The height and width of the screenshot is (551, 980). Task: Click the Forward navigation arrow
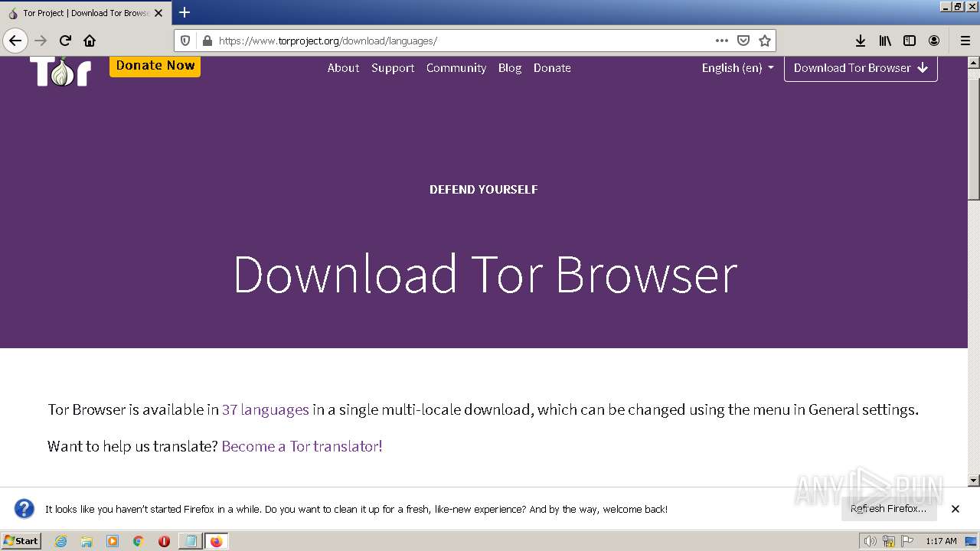click(x=41, y=41)
